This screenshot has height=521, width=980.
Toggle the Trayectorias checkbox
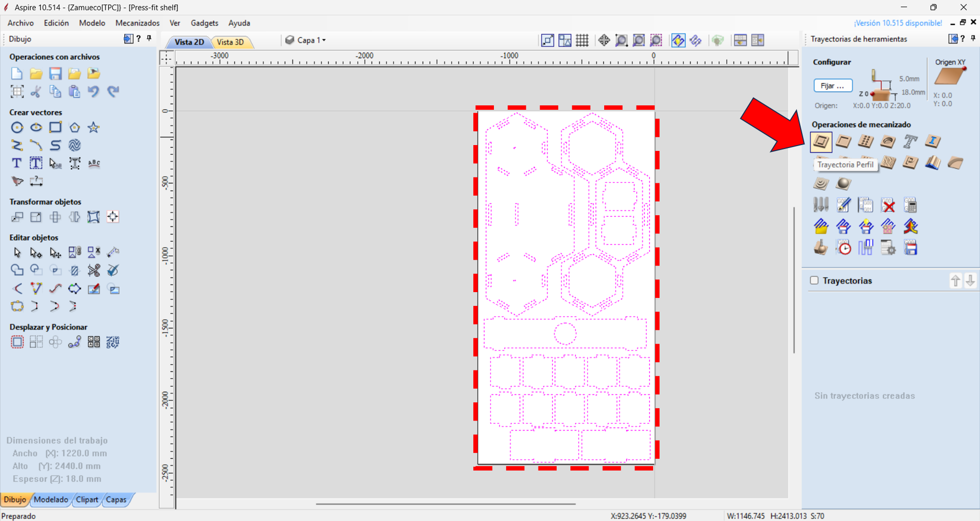click(814, 280)
